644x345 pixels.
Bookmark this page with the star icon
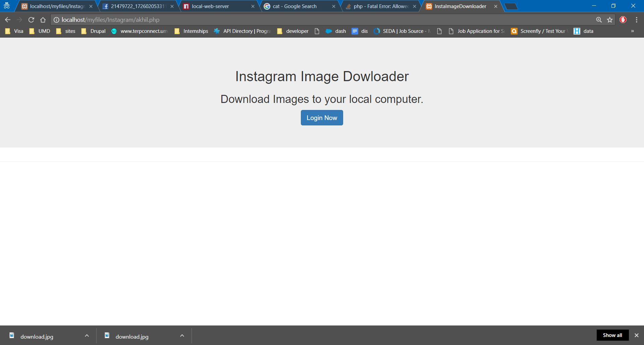pyautogui.click(x=610, y=20)
